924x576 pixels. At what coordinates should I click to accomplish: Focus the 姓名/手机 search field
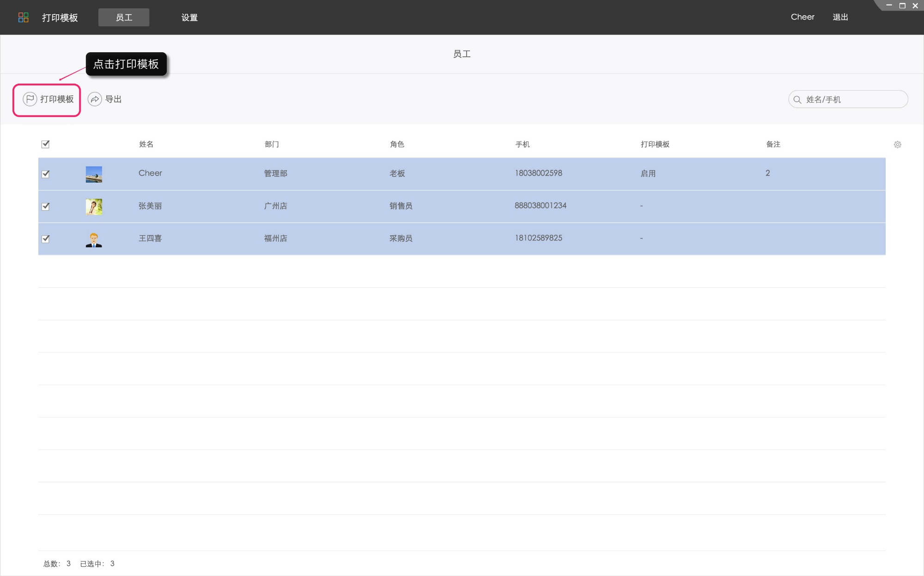(x=852, y=99)
